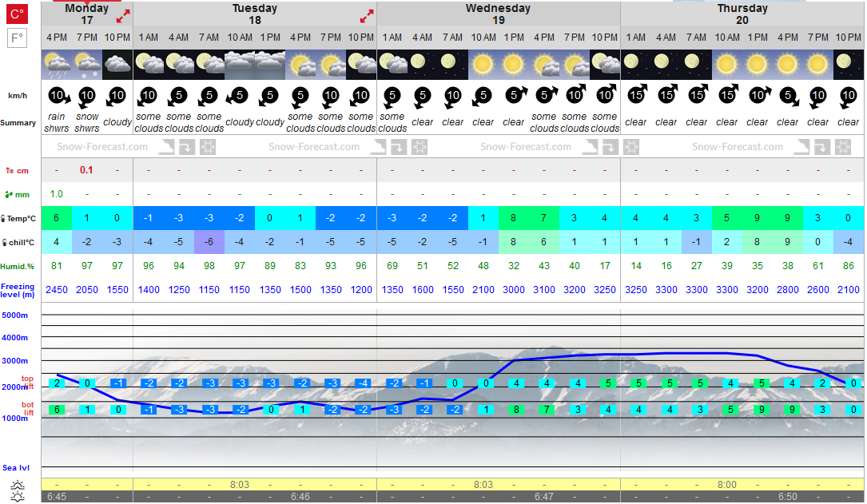Click the 'Temp°C' row label
The height and width of the screenshot is (504, 867).
pos(18,219)
